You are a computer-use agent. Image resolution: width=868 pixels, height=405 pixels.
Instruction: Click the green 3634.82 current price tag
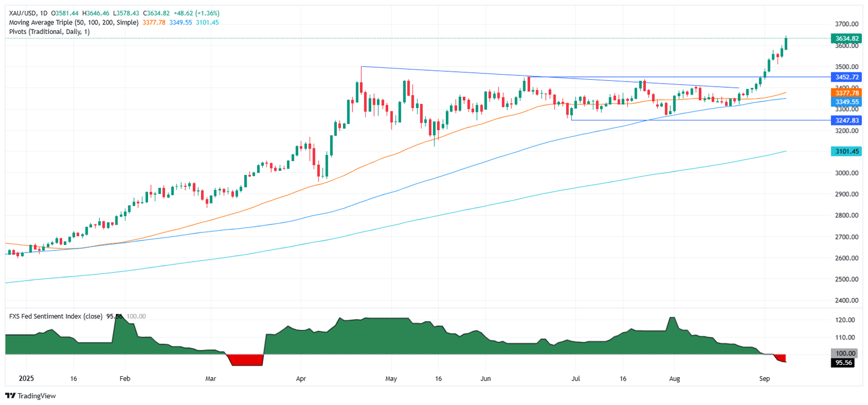point(845,38)
